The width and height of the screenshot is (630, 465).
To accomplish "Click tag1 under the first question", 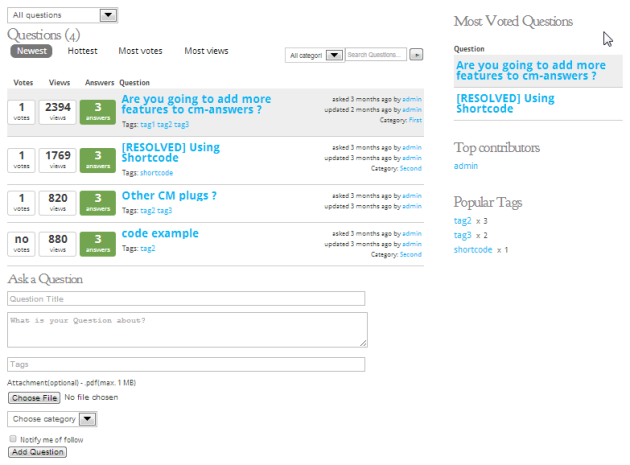I will [x=147, y=125].
